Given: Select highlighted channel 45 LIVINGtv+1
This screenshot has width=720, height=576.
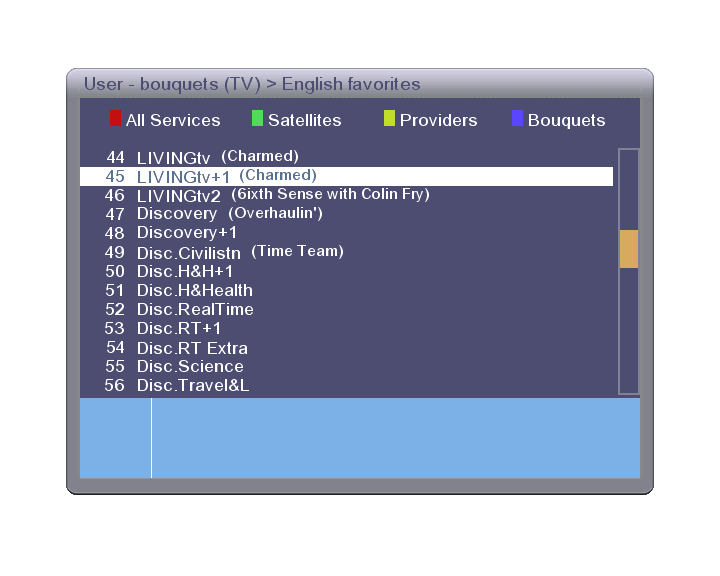Looking at the screenshot, I should coord(346,176).
